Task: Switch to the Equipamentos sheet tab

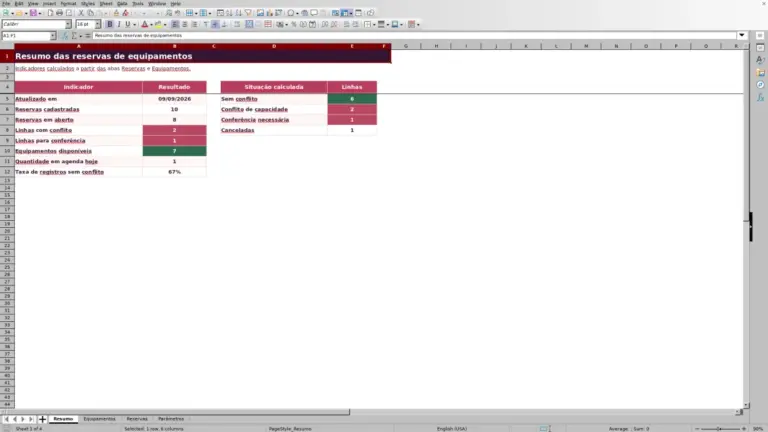Action: [99, 419]
